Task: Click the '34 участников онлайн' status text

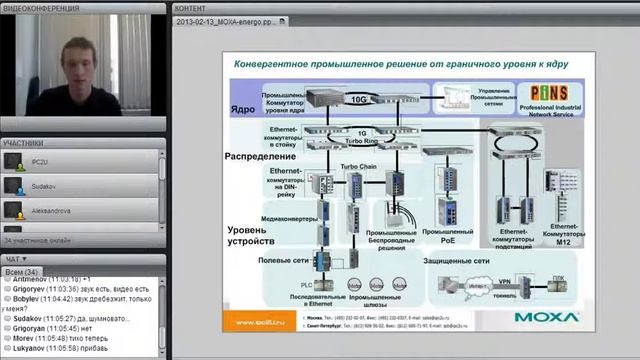Action: point(38,240)
